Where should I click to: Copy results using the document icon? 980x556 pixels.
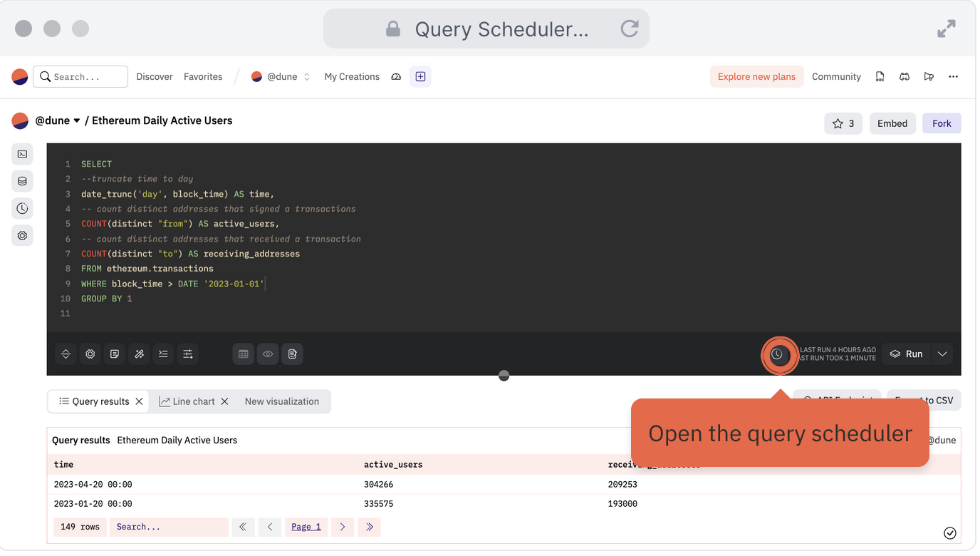click(x=292, y=354)
